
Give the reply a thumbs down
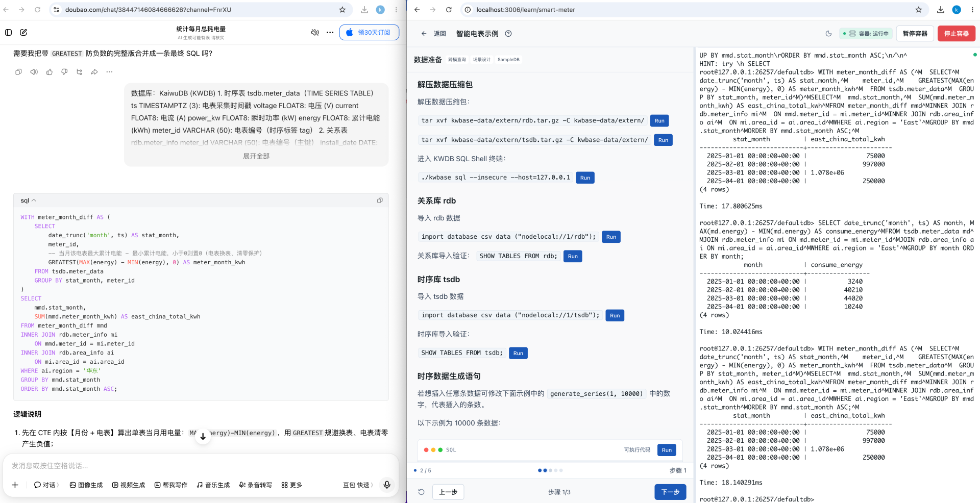coord(64,72)
